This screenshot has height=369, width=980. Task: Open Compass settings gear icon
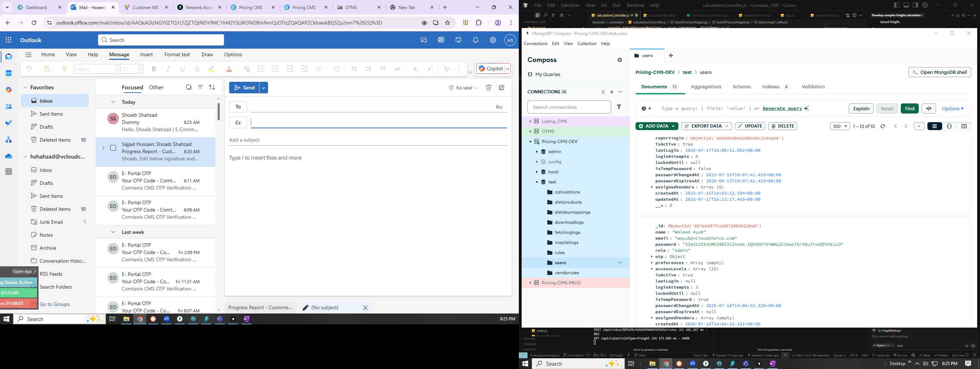coord(620,60)
